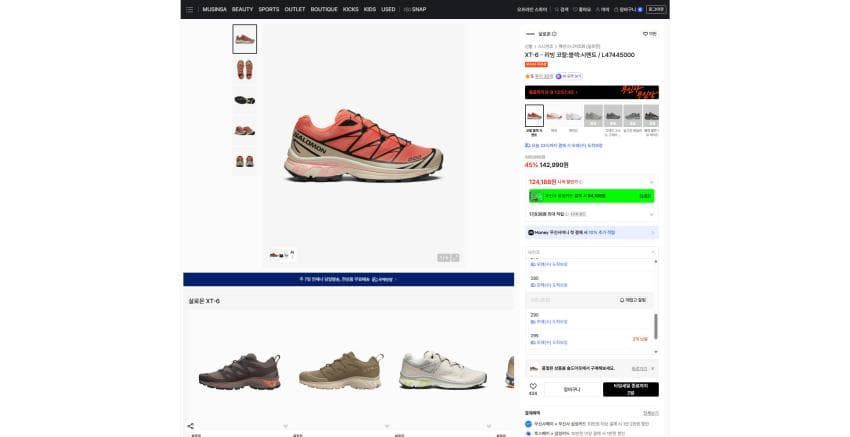
Task: Expand the maximum points accrual row
Action: tap(592, 214)
